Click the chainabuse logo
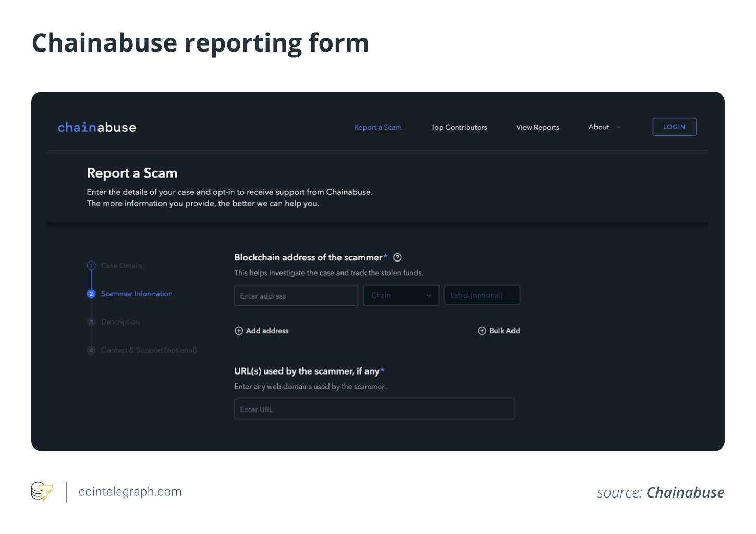 pos(96,128)
